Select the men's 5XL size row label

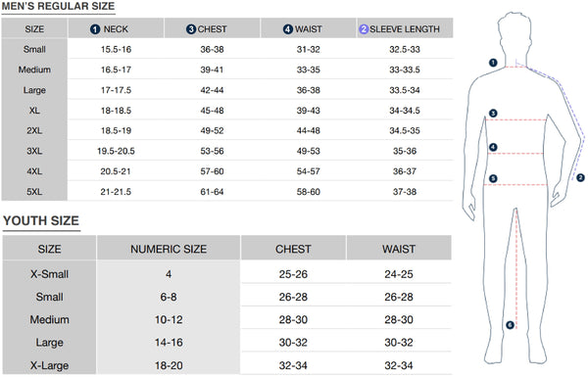pyautogui.click(x=34, y=192)
